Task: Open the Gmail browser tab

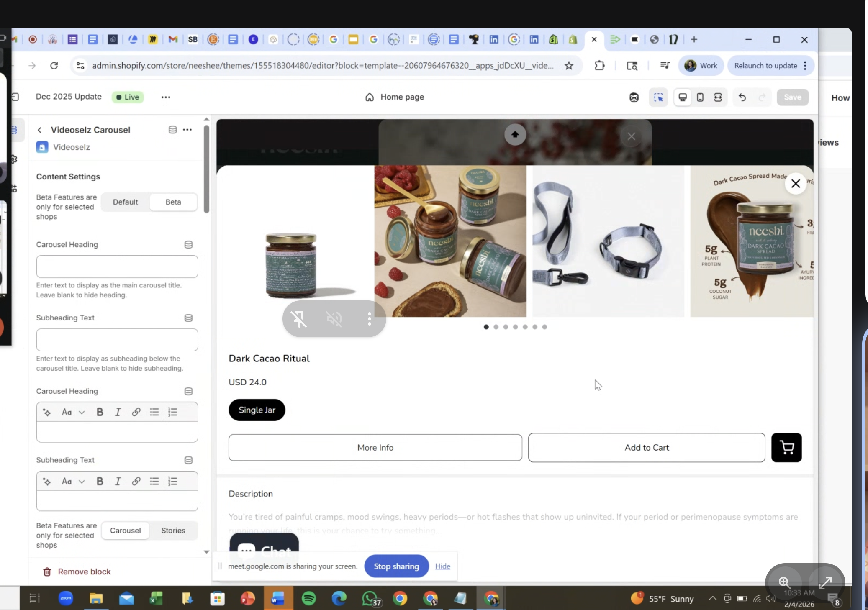Action: coord(173,39)
